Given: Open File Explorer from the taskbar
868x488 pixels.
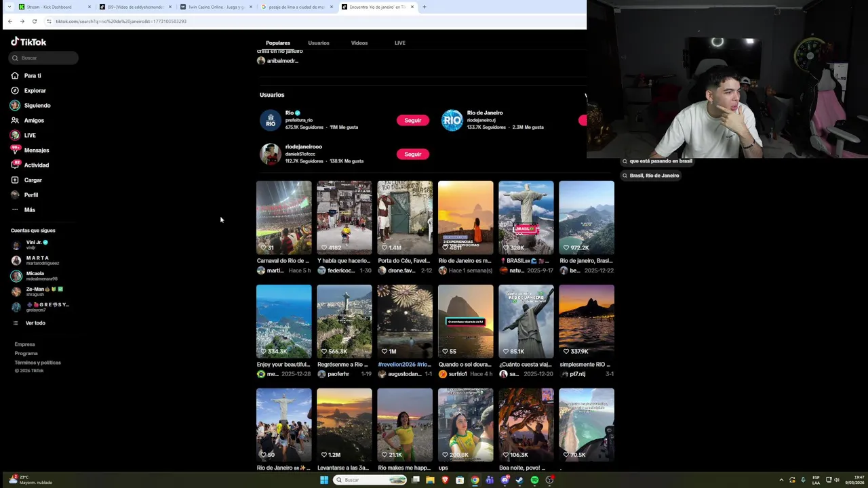Looking at the screenshot, I should [x=430, y=480].
